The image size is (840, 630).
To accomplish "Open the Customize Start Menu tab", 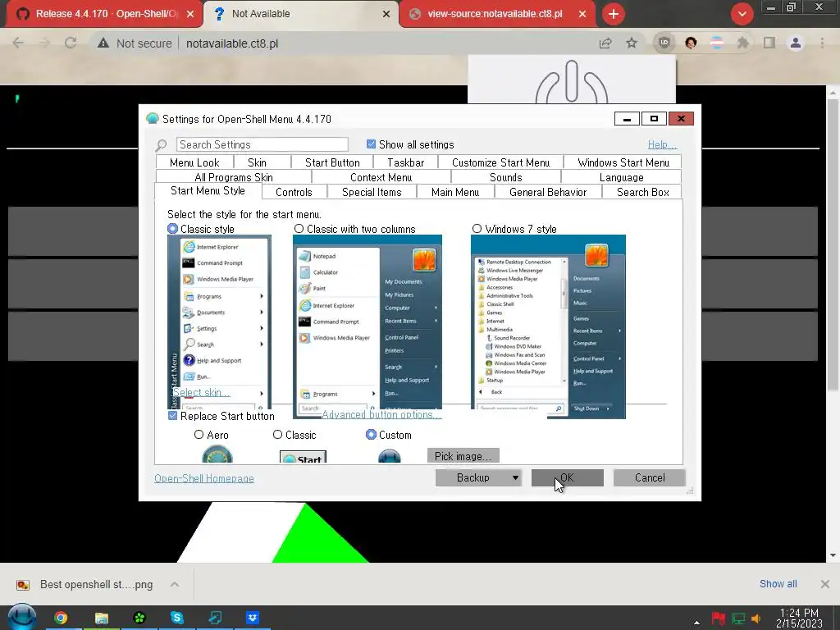I will (x=500, y=162).
